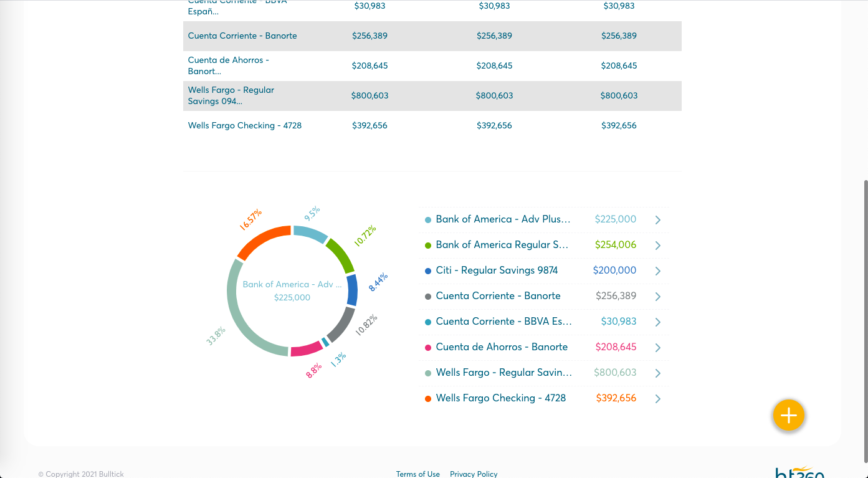Click the first $800,603 table cell

(x=370, y=95)
